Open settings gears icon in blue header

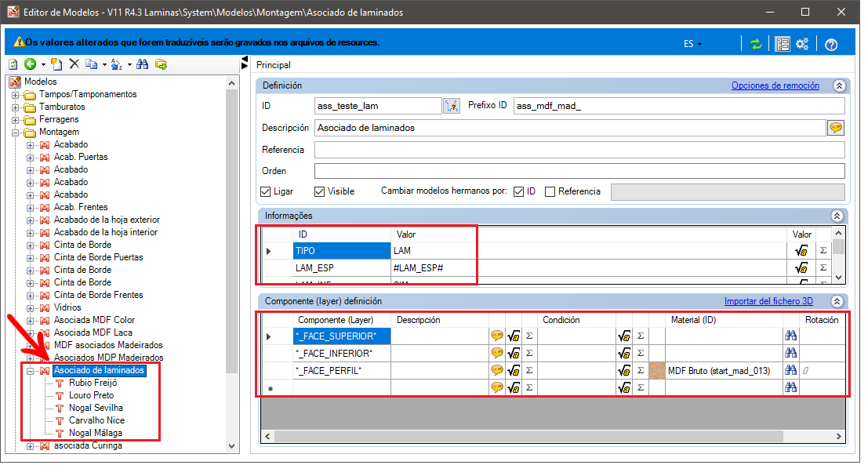(802, 44)
